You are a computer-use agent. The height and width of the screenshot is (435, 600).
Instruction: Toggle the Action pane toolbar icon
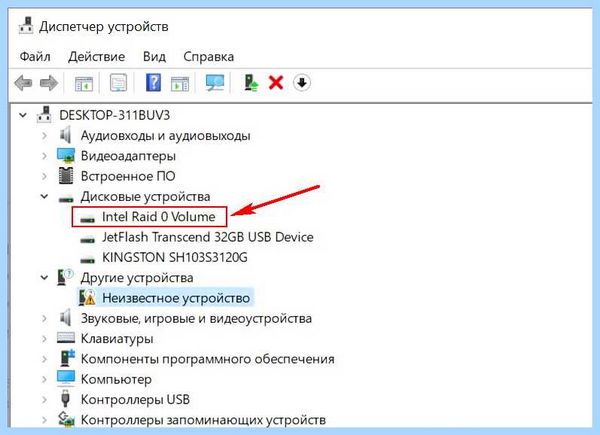[180, 83]
